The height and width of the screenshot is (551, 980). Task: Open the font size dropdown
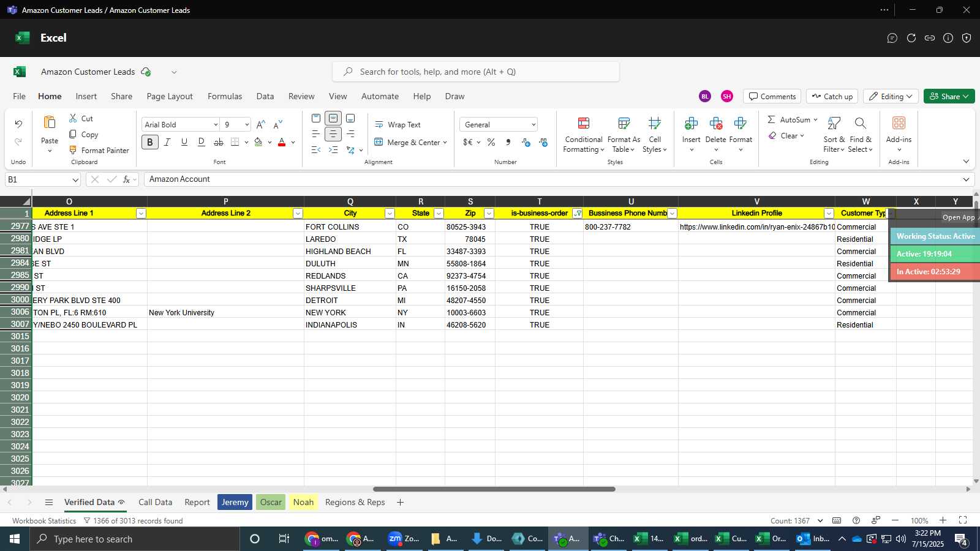pyautogui.click(x=247, y=124)
